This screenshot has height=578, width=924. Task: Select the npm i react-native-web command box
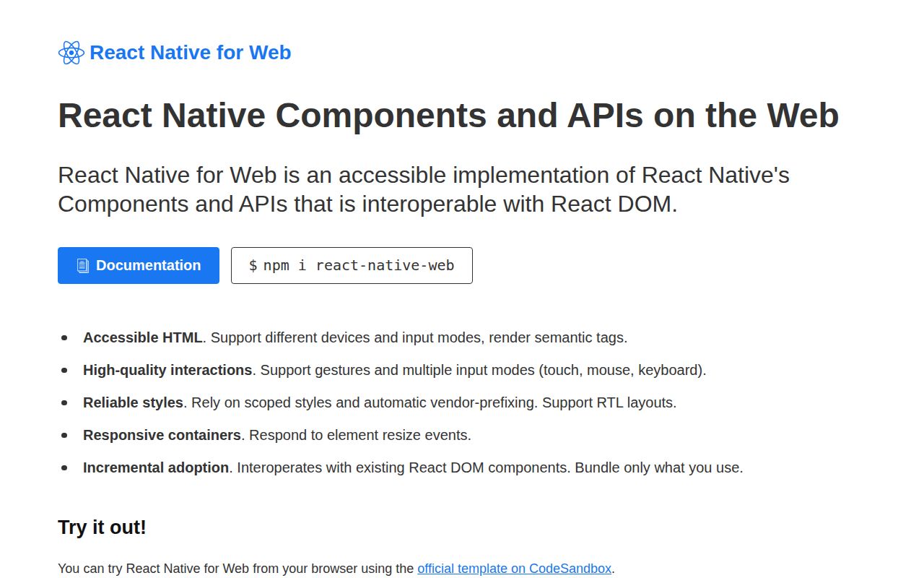pos(352,265)
